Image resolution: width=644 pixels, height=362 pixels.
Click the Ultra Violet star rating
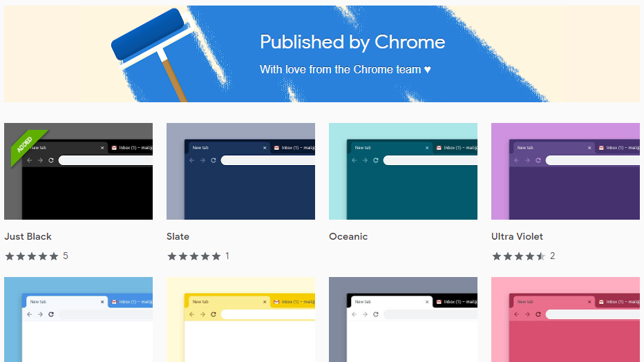tap(519, 256)
